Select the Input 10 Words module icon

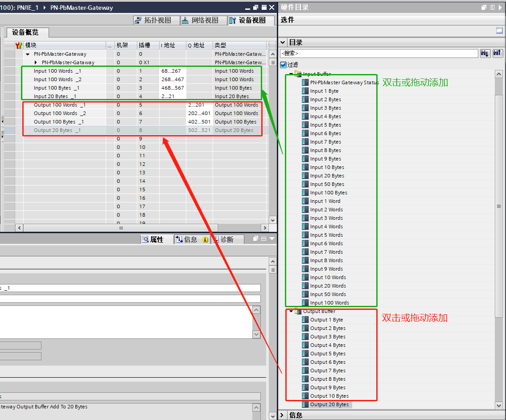[305, 277]
